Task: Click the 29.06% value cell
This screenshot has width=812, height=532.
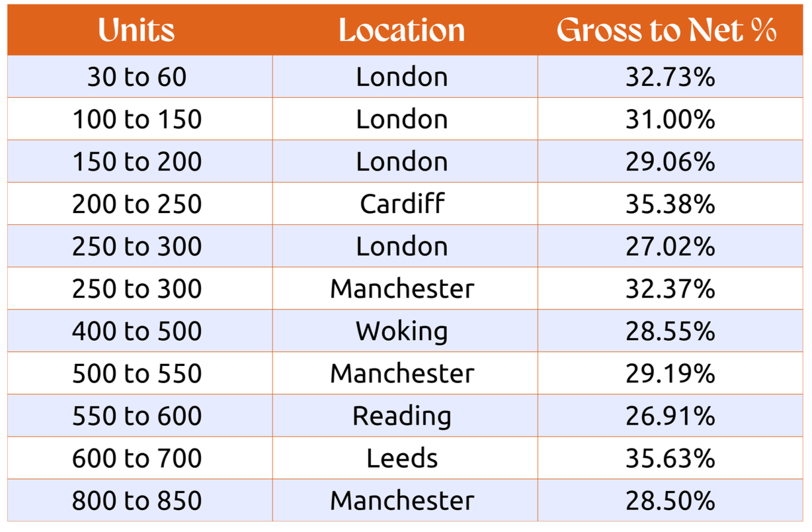Action: click(x=670, y=161)
